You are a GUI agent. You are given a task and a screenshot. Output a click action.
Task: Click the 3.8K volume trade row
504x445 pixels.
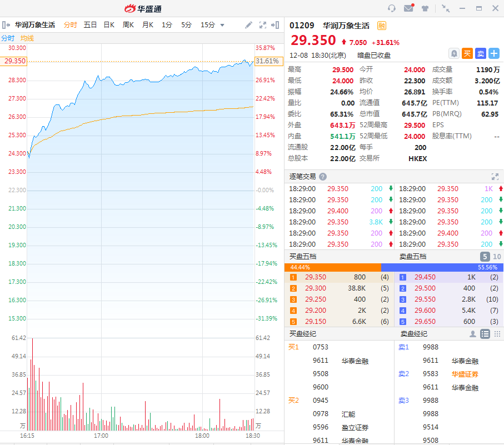click(339, 222)
